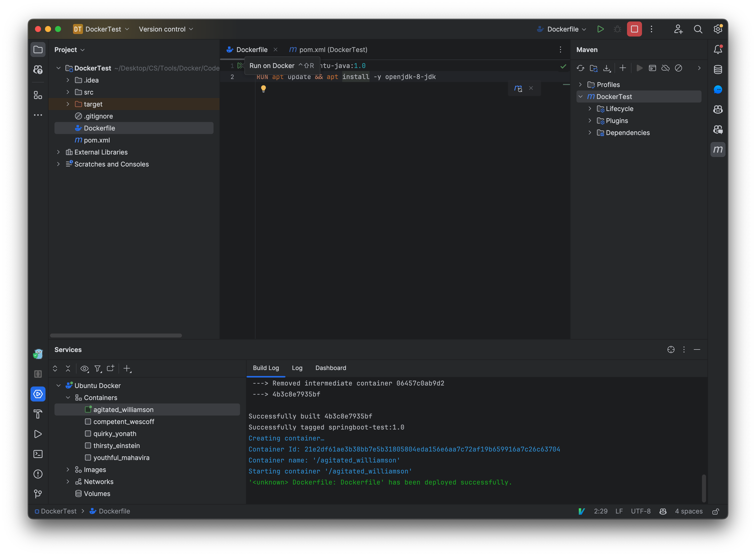Open the Maven tool window sidebar icon
756x556 pixels.
(x=718, y=149)
